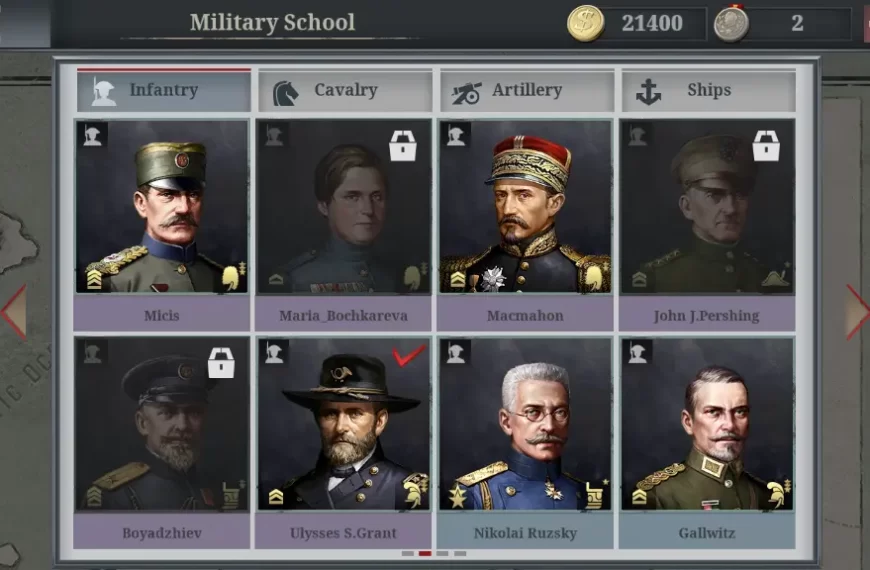
Task: Select the Infantry tab
Action: click(x=164, y=90)
